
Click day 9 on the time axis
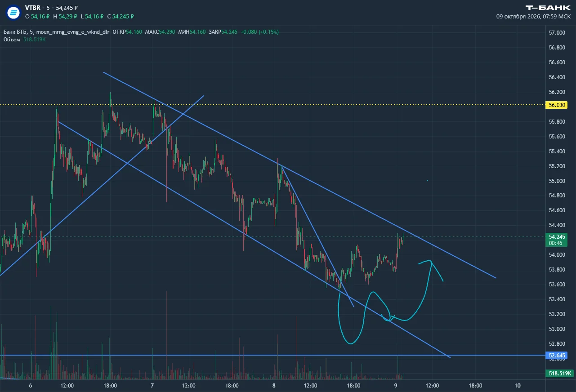pyautogui.click(x=396, y=386)
